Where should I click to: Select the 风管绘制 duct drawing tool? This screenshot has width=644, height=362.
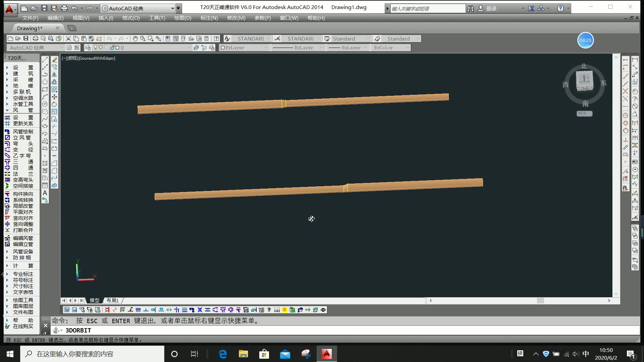23,132
